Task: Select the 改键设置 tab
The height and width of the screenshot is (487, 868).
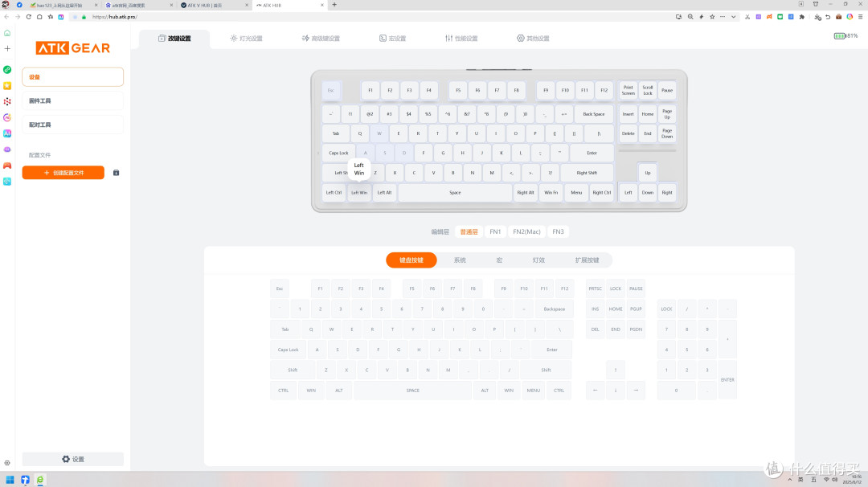Action: point(174,39)
